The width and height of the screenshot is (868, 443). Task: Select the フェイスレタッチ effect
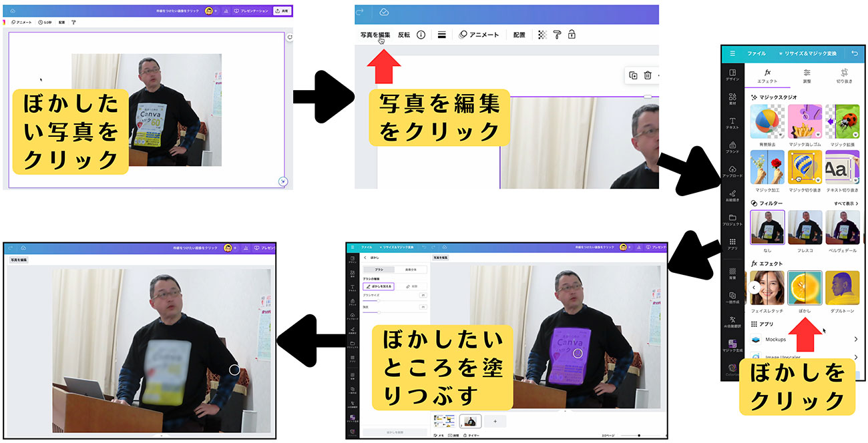coord(767,288)
